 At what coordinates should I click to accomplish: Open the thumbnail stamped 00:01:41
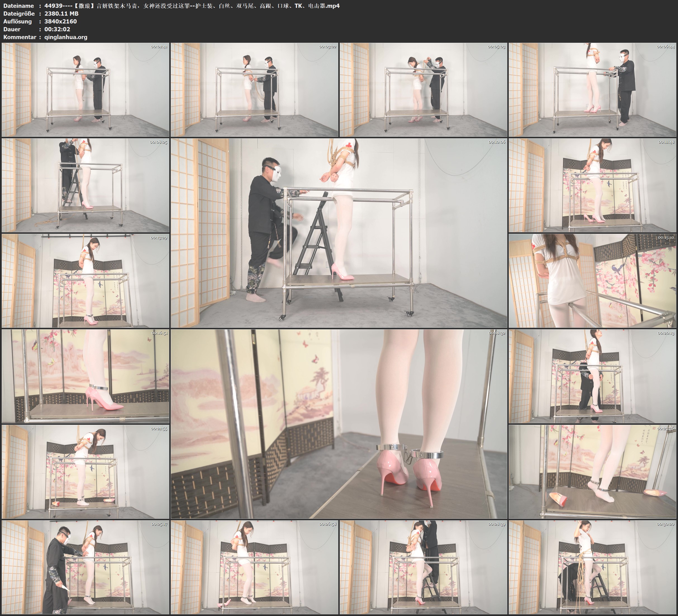pyautogui.click(x=85, y=90)
